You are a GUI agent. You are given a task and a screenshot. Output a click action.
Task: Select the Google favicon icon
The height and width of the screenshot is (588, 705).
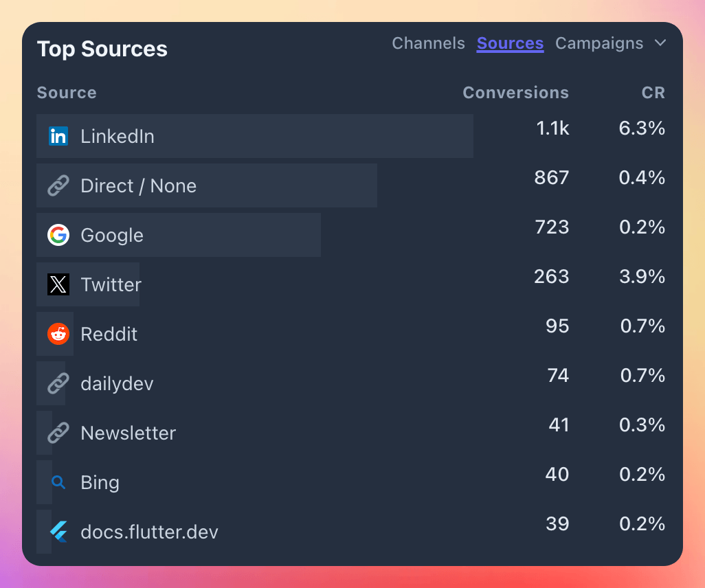tap(58, 235)
